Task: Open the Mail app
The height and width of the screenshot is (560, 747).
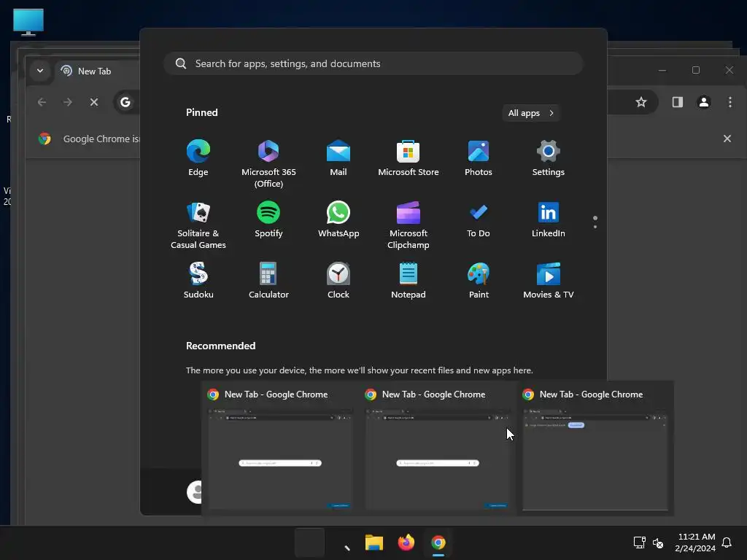Action: [x=338, y=158]
